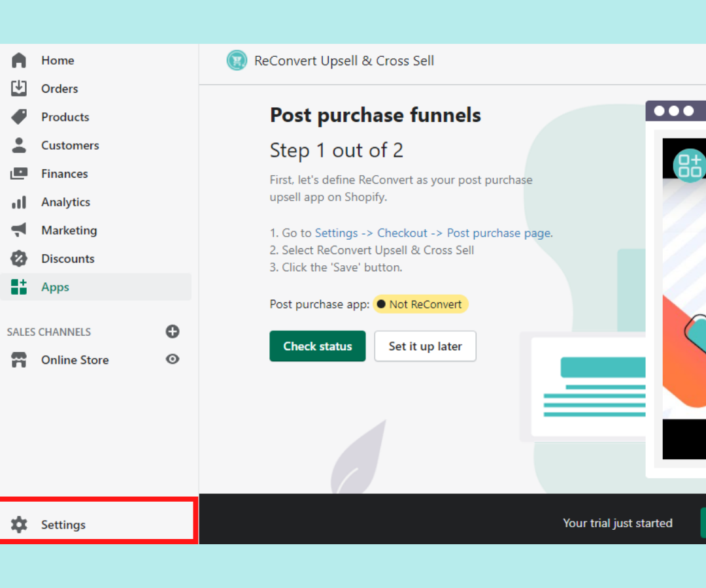View online store using eye icon

pos(173,359)
